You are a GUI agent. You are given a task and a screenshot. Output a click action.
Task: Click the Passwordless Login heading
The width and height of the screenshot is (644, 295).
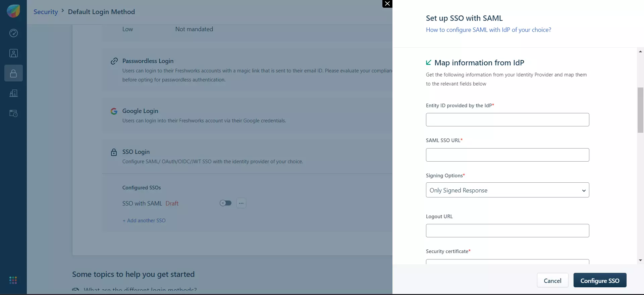[148, 61]
